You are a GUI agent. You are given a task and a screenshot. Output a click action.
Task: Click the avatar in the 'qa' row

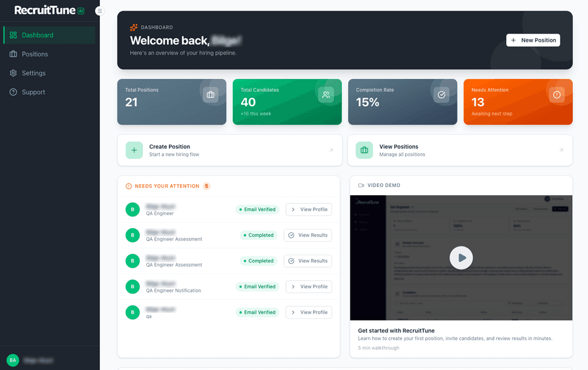click(x=132, y=312)
